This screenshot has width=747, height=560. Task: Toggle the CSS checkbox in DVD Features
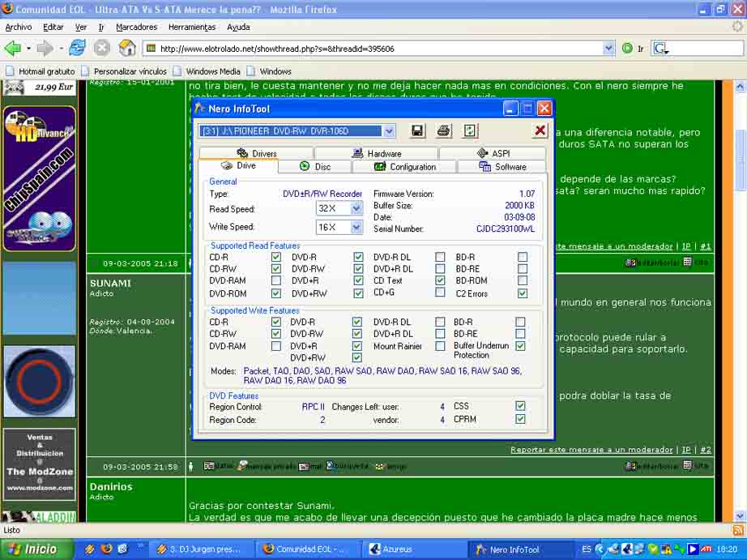click(x=520, y=406)
